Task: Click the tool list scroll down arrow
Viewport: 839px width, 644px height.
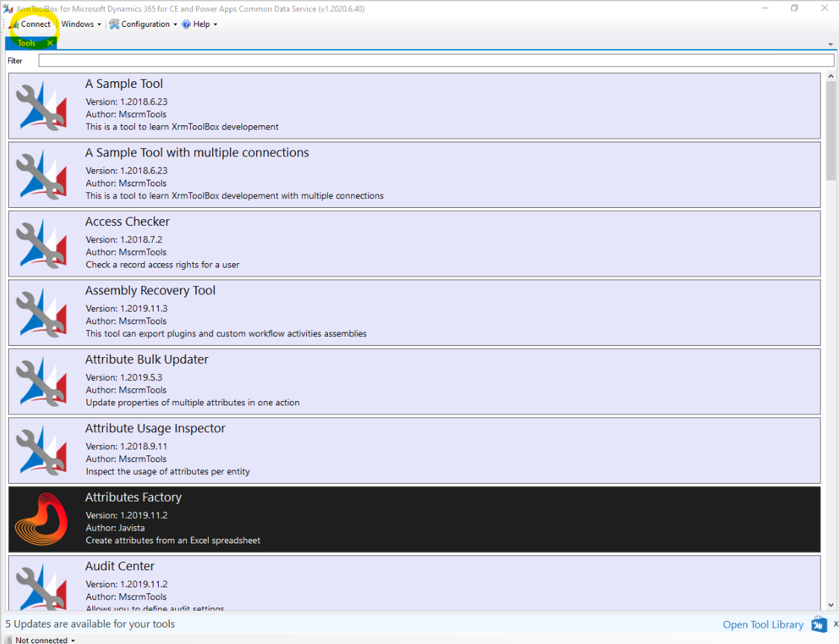Action: click(831, 605)
